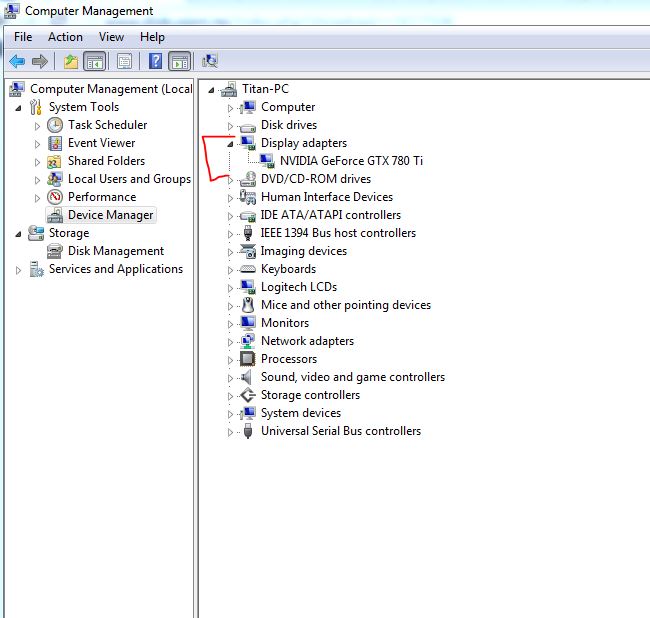
Task: Collapse the Display adapters category
Action: pyautogui.click(x=230, y=143)
